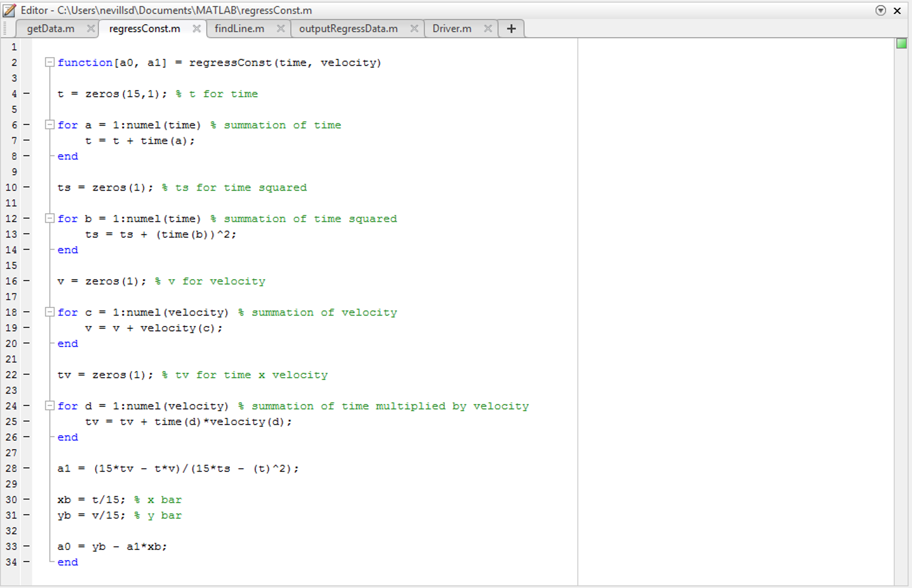Switch to the getData.m tab

click(50, 28)
